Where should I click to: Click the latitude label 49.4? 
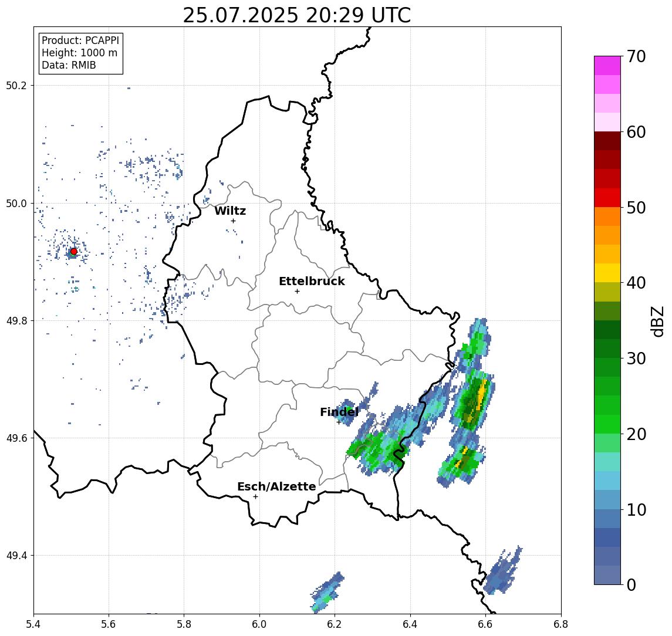pos(16,556)
